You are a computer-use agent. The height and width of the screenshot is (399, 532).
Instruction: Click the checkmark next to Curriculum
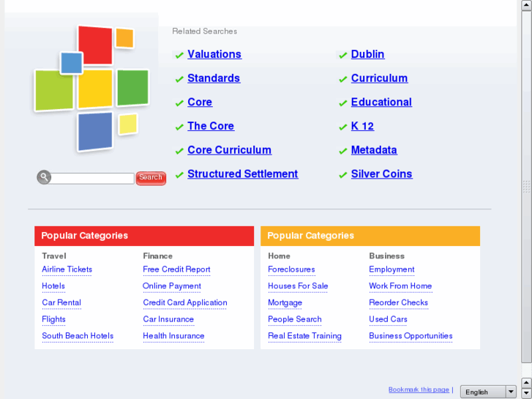coord(343,79)
